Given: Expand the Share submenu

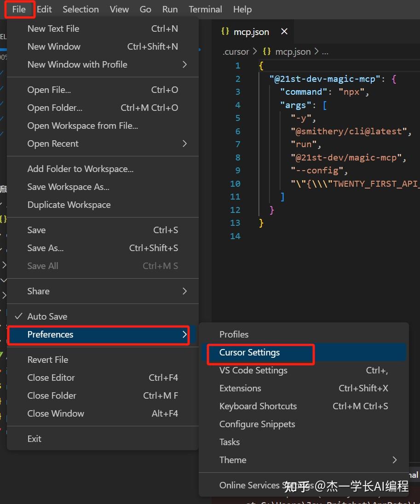Looking at the screenshot, I should click(x=184, y=291).
